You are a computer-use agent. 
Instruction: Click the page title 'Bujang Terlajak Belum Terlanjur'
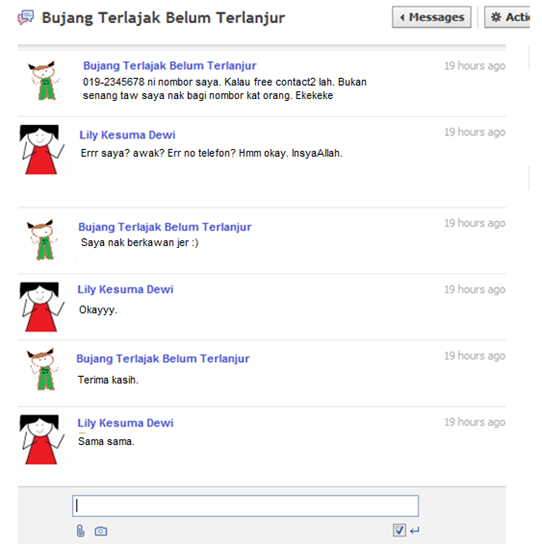tap(163, 18)
